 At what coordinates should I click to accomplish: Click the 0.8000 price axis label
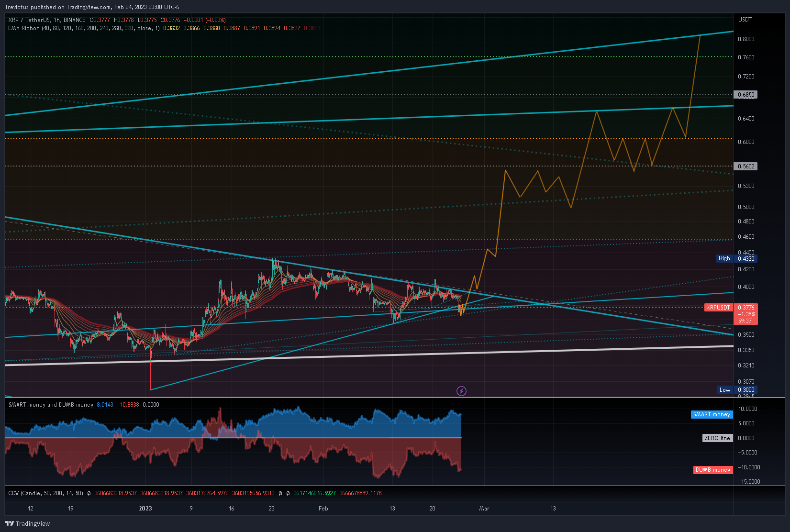coord(746,39)
